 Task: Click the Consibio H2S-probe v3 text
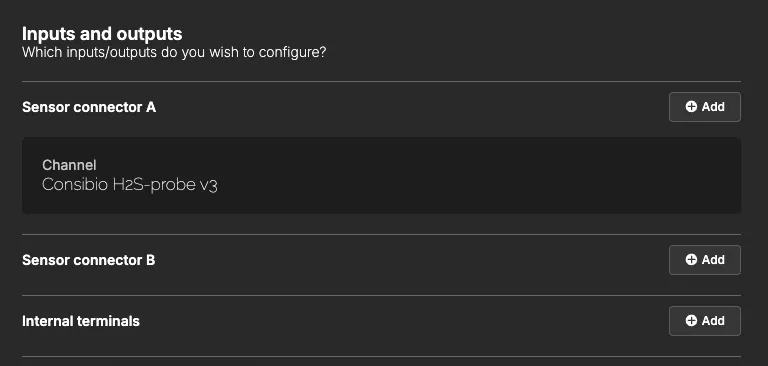pos(130,185)
